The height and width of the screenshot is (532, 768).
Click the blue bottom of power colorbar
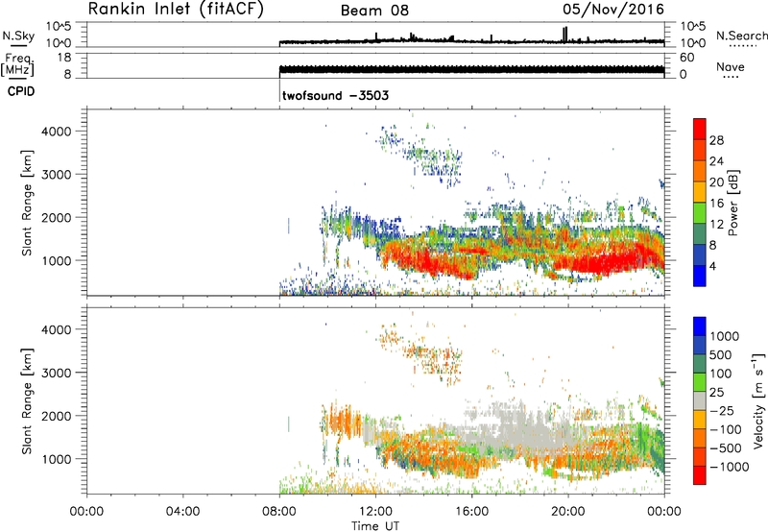coord(700,276)
